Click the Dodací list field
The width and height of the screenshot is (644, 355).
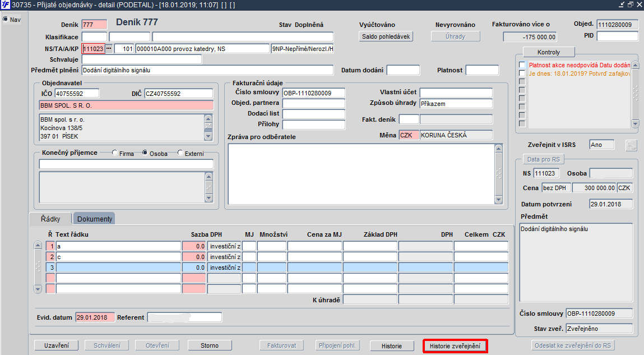click(x=314, y=114)
